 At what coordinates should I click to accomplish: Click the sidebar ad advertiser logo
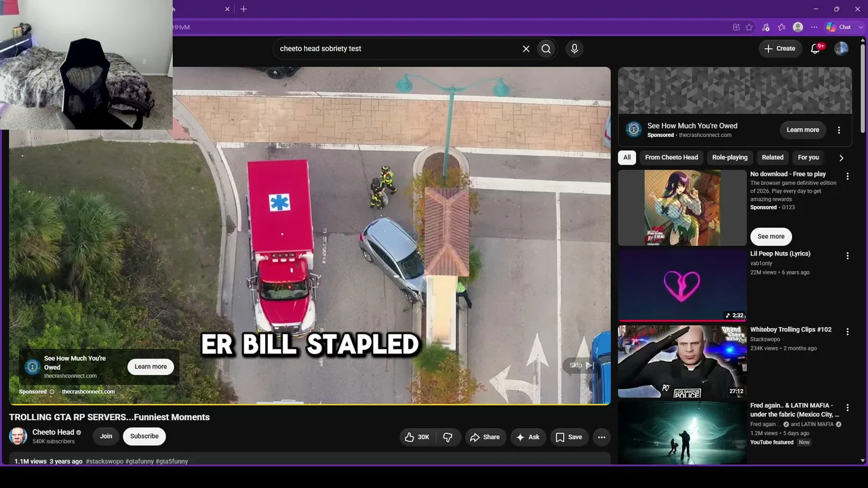click(633, 129)
